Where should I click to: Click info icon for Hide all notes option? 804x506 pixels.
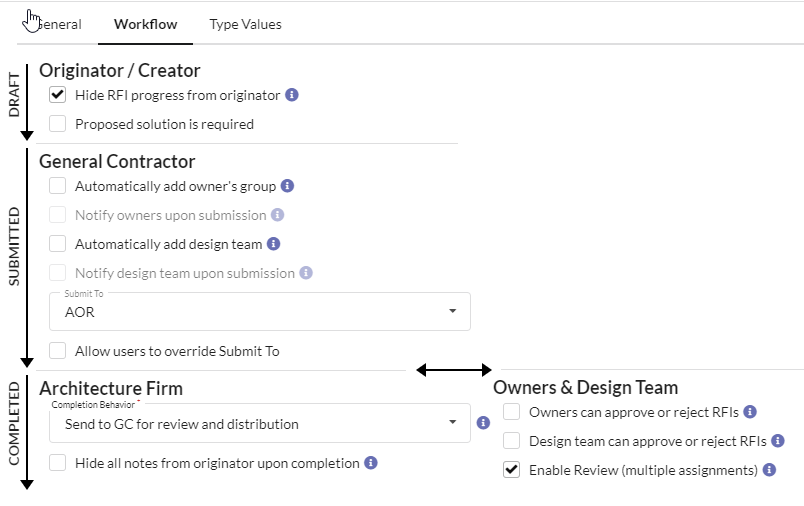coord(371,463)
